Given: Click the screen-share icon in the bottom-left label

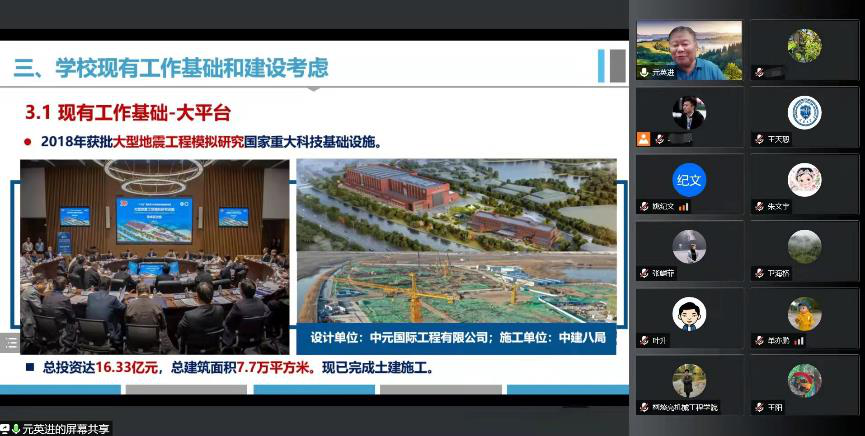Looking at the screenshot, I should point(6,429).
